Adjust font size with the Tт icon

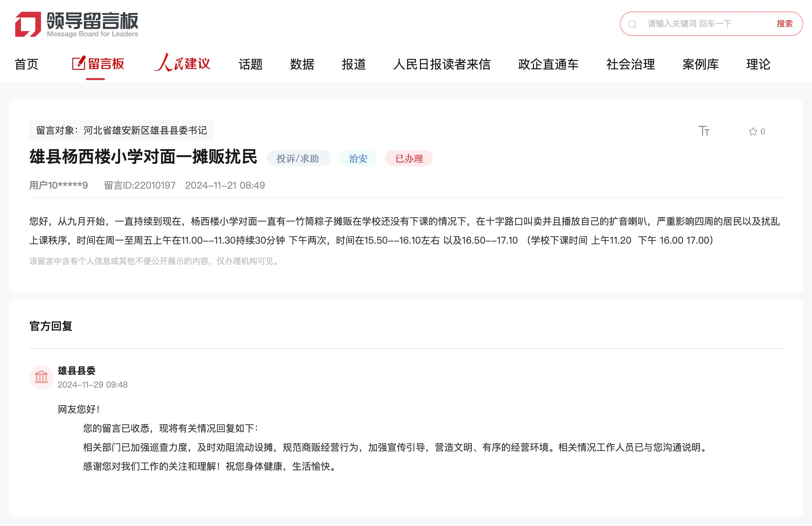704,131
